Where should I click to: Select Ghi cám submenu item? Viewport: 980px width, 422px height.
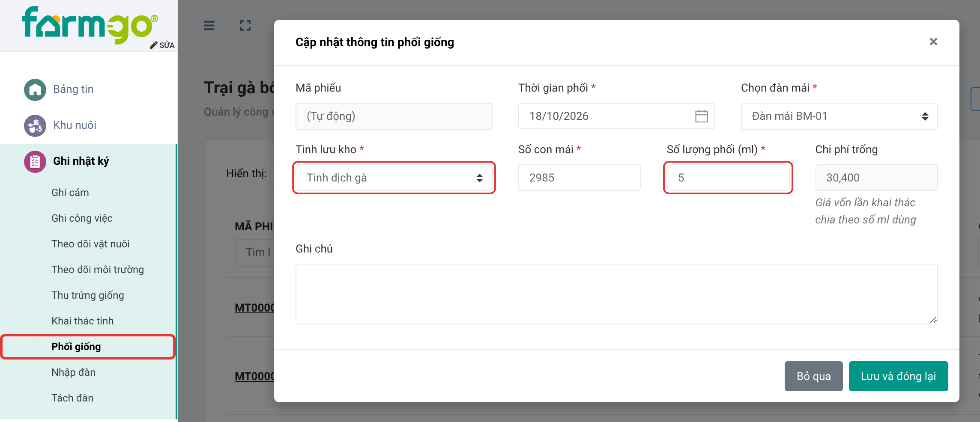(70, 193)
